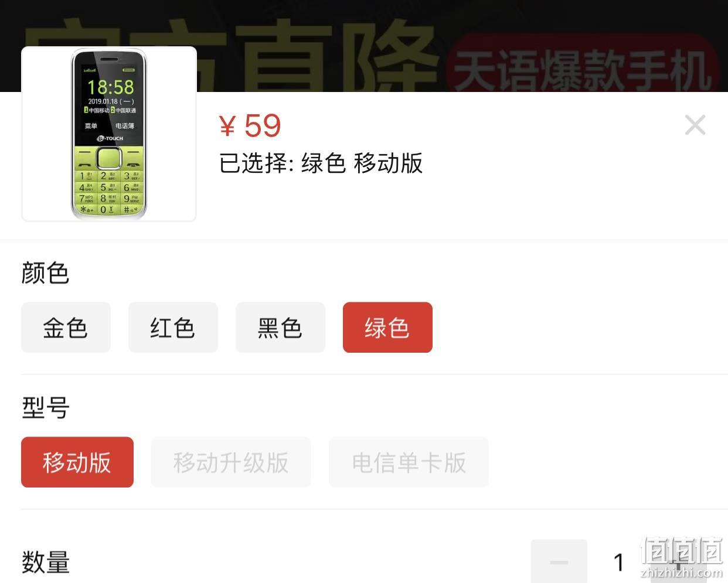The width and height of the screenshot is (728, 583).
Task: Select the 金色 color option
Action: 66,328
